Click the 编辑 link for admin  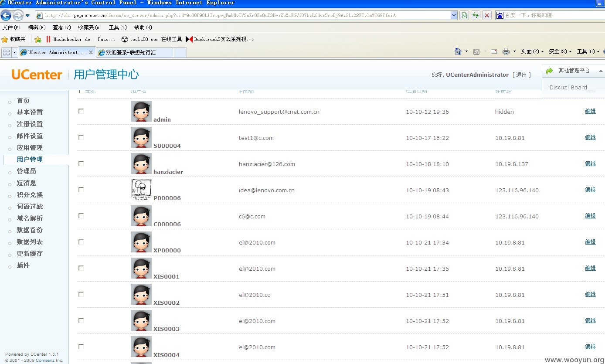click(590, 111)
